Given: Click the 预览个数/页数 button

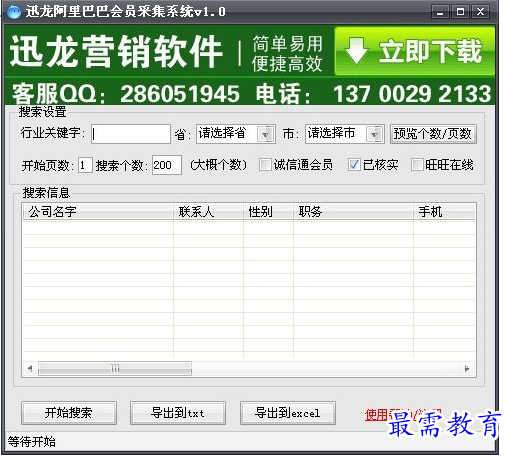Looking at the screenshot, I should point(433,134).
